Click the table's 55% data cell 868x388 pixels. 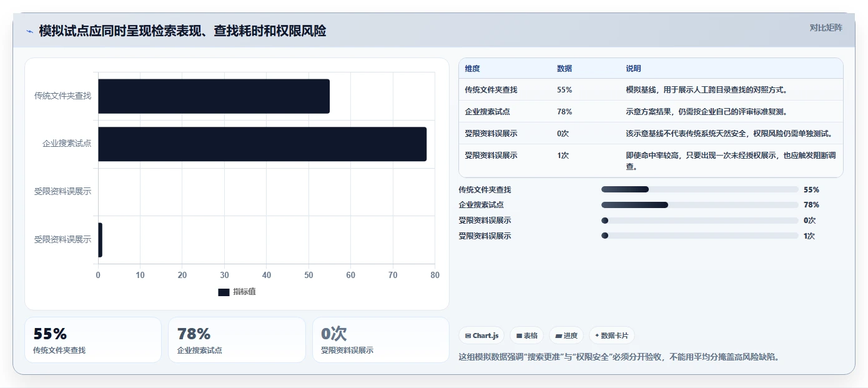pos(565,90)
